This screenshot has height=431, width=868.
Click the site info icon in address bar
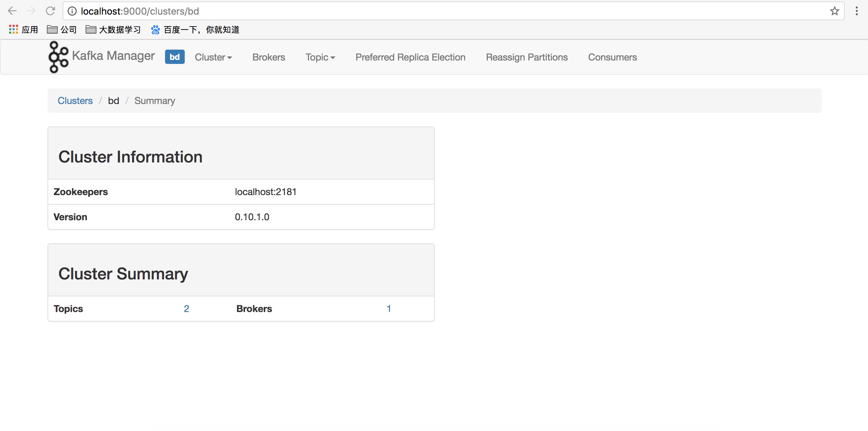coord(72,11)
